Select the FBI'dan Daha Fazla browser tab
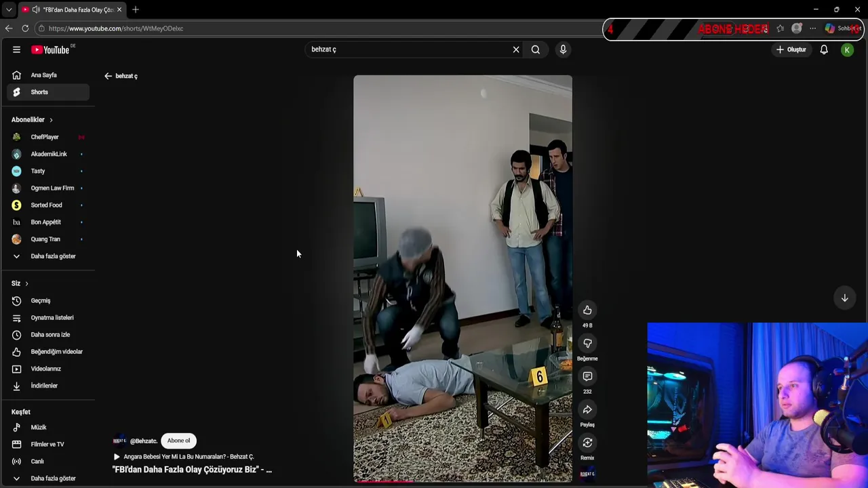868x488 pixels. pyautogui.click(x=71, y=9)
